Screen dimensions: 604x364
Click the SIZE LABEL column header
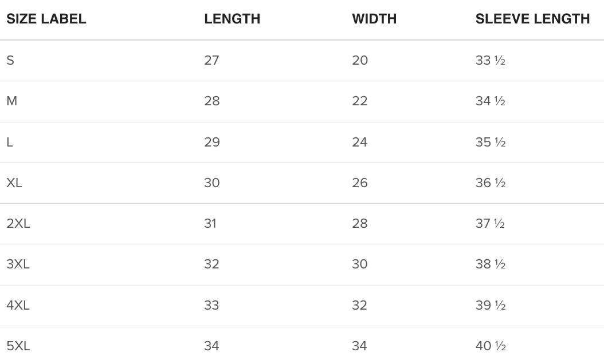[x=46, y=19]
